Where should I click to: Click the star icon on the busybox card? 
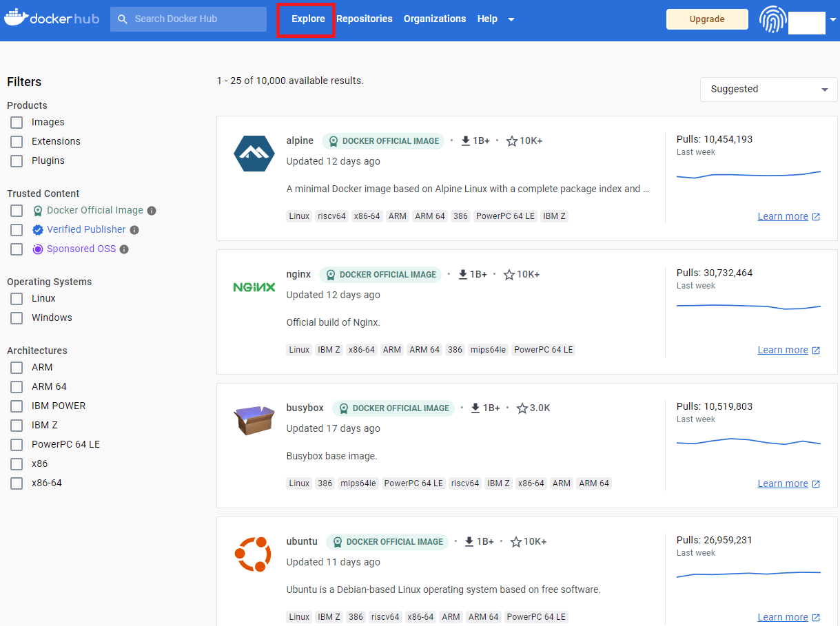click(522, 408)
